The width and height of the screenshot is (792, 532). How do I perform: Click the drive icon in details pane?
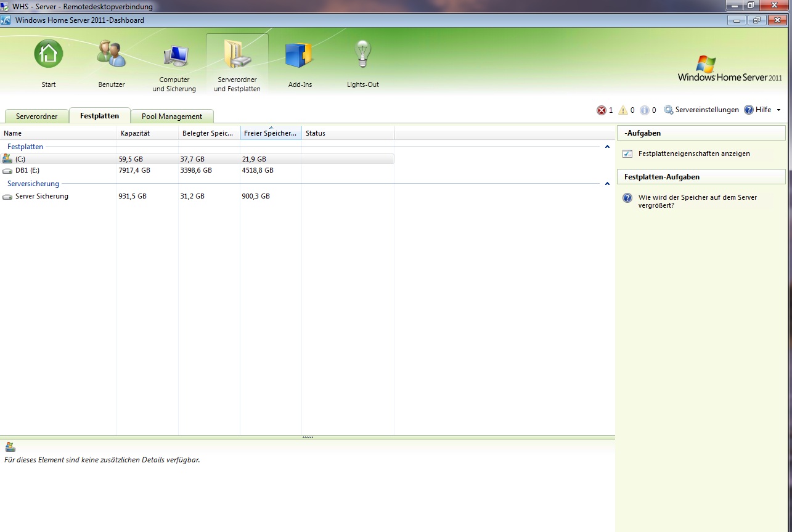10,447
